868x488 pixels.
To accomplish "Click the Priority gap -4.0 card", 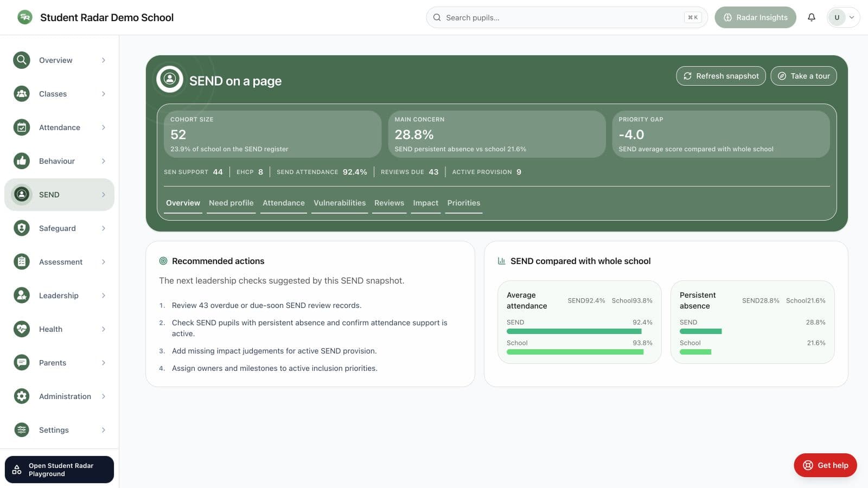I will pyautogui.click(x=721, y=134).
